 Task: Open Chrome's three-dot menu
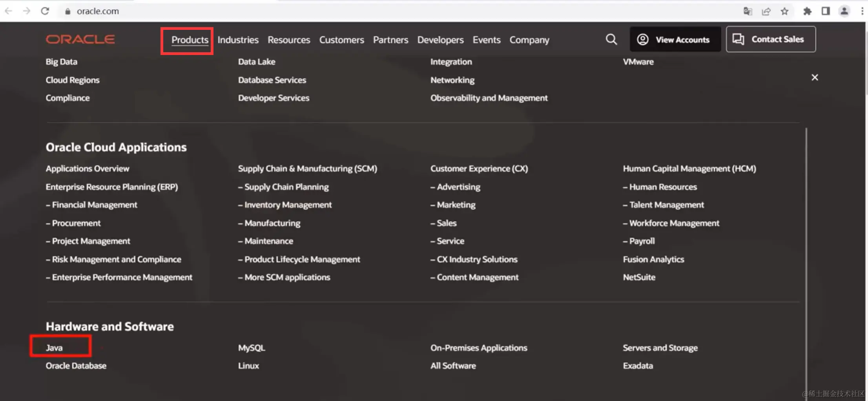coord(862,11)
